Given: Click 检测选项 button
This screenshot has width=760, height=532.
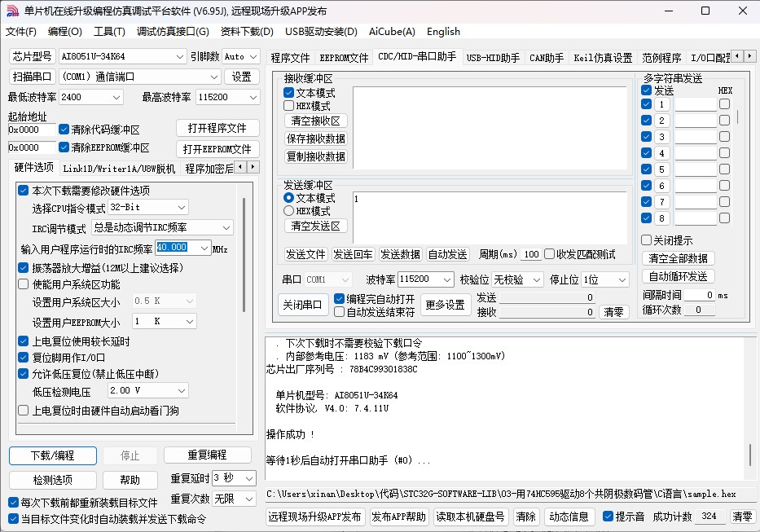Looking at the screenshot, I should pyautogui.click(x=53, y=480).
